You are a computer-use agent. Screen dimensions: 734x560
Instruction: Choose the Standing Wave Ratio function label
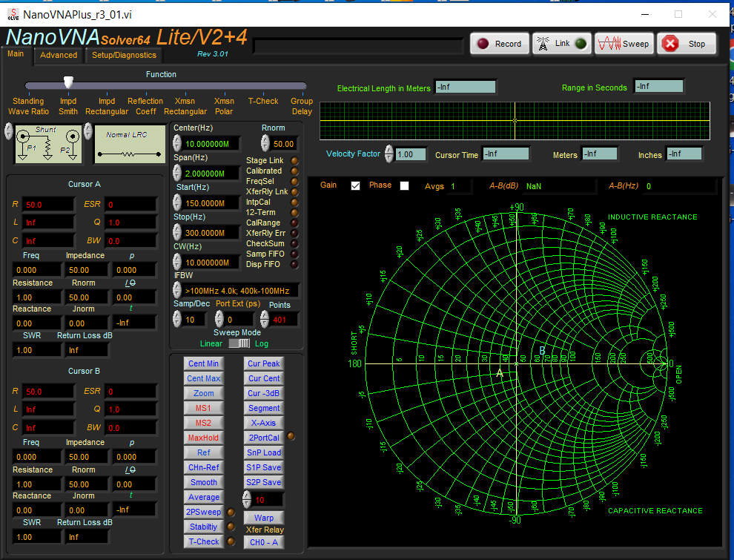(29, 106)
